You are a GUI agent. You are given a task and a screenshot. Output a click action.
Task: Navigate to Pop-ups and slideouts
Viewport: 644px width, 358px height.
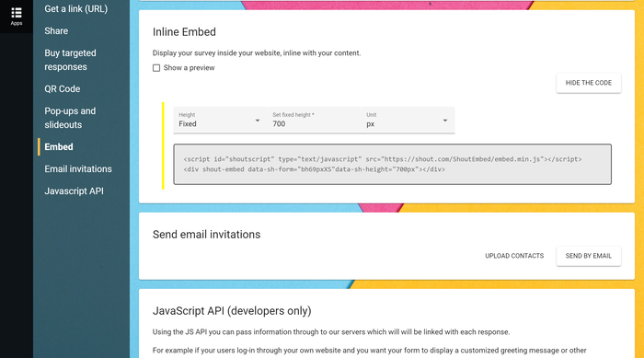(70, 118)
